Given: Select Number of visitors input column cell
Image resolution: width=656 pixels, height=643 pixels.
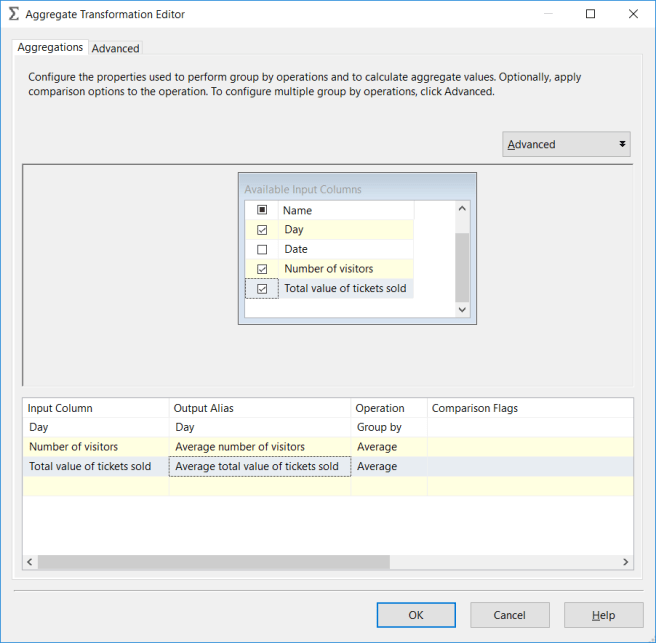Looking at the screenshot, I should pyautogui.click(x=96, y=447).
